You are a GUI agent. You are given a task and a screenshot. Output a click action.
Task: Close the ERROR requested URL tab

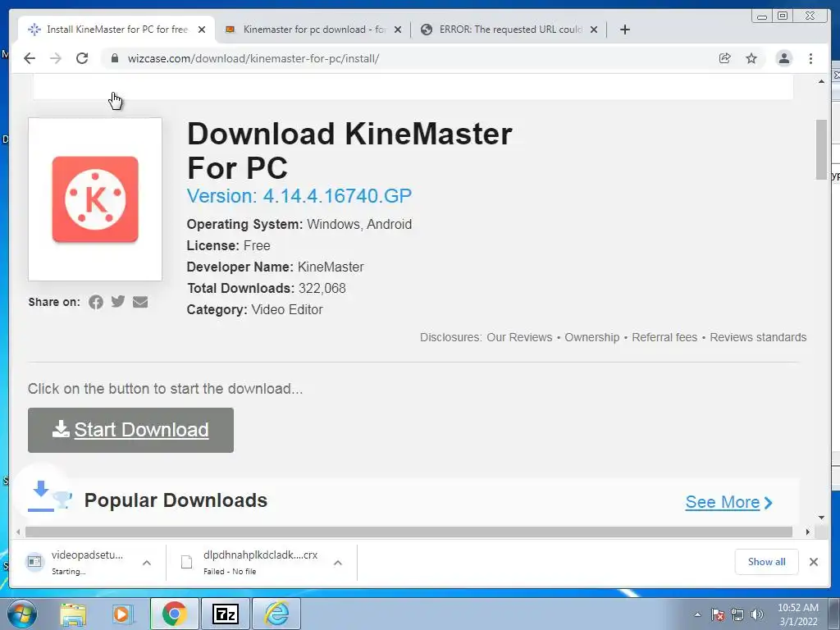pyautogui.click(x=594, y=30)
